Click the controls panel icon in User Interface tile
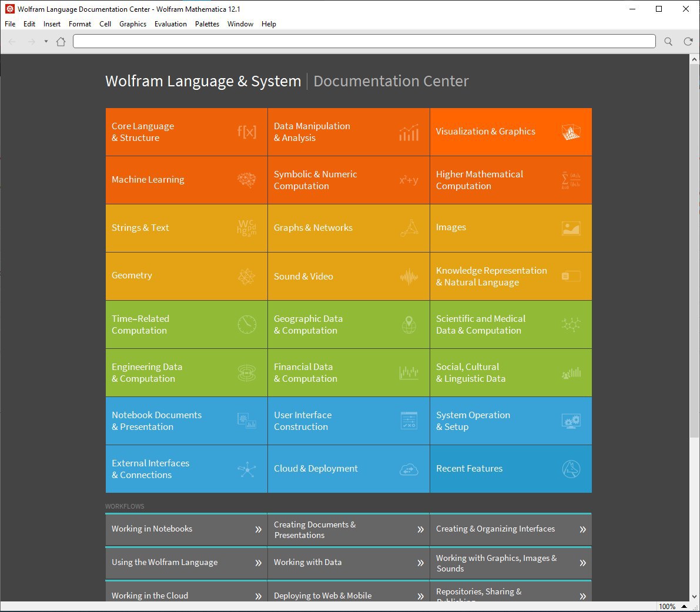Screen dimensions: 700x612 [409, 421]
